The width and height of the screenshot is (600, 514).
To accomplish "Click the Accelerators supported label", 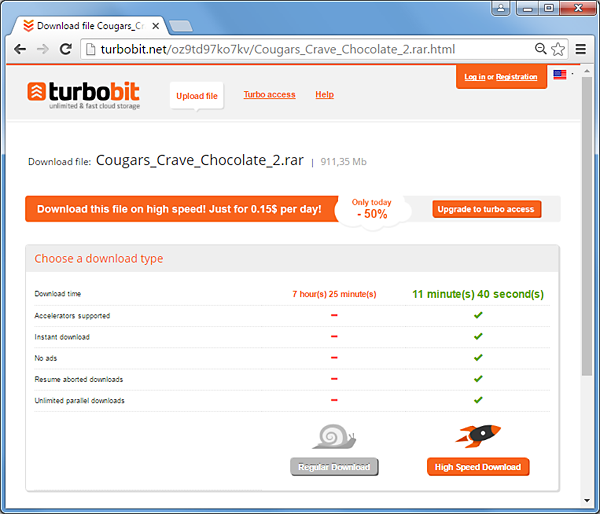I will pyautogui.click(x=72, y=316).
